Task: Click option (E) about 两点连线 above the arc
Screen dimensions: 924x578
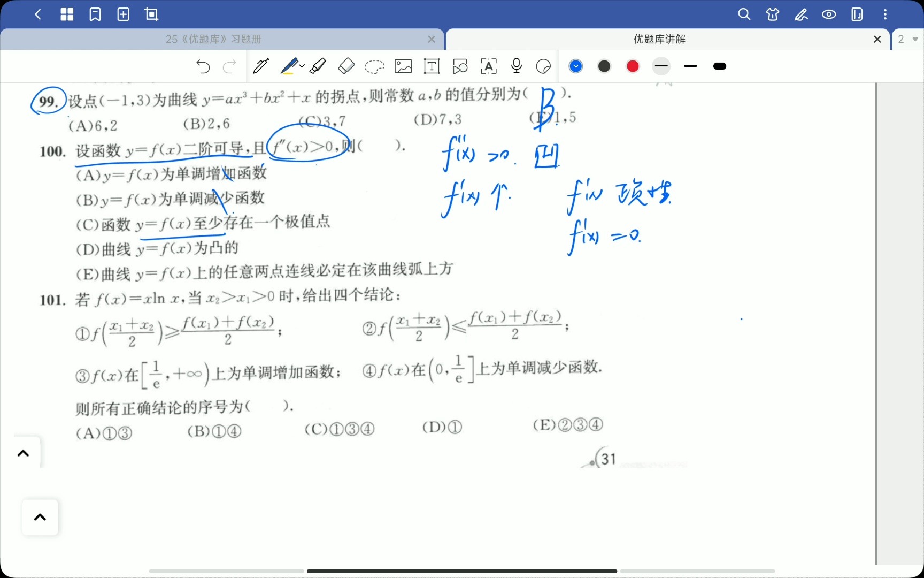Action: (265, 272)
